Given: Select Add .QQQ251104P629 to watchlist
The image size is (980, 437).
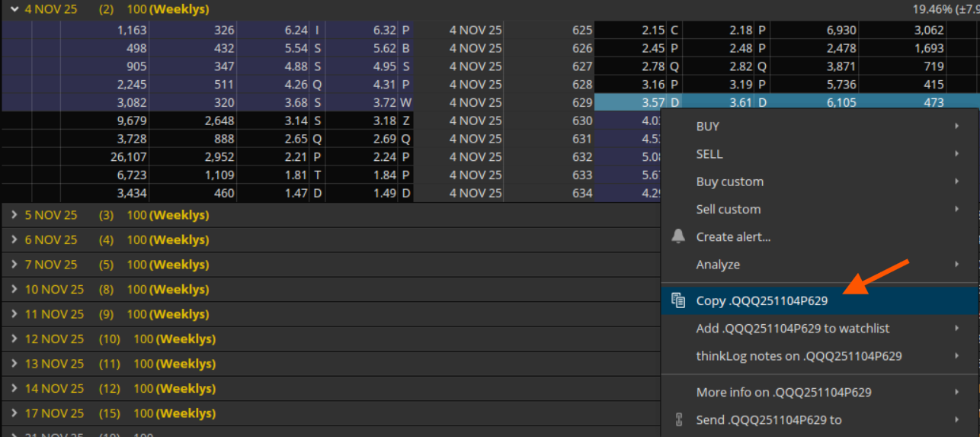Looking at the screenshot, I should (x=793, y=328).
